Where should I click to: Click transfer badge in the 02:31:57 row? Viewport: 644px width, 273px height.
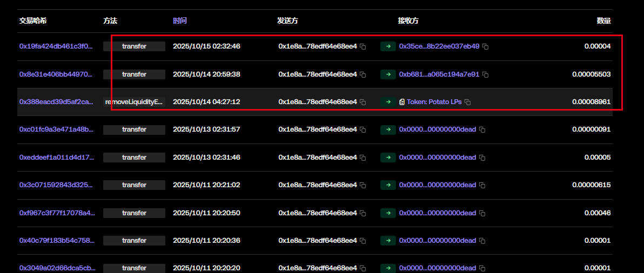click(135, 129)
